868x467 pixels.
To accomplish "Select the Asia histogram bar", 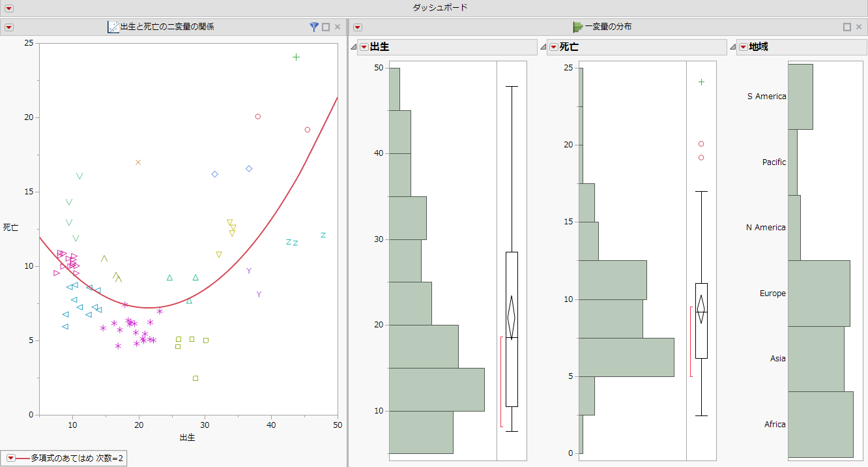I will tap(816, 359).
